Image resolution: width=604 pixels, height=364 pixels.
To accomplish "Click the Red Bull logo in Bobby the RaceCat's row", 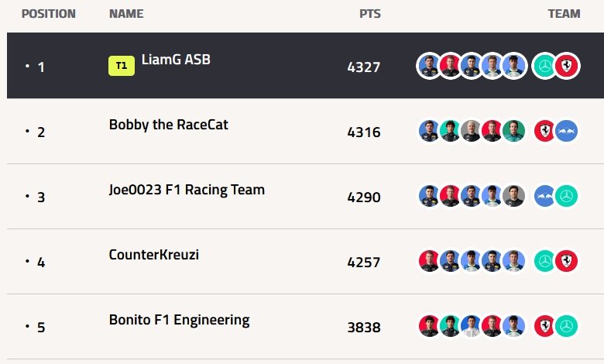I will click(567, 131).
